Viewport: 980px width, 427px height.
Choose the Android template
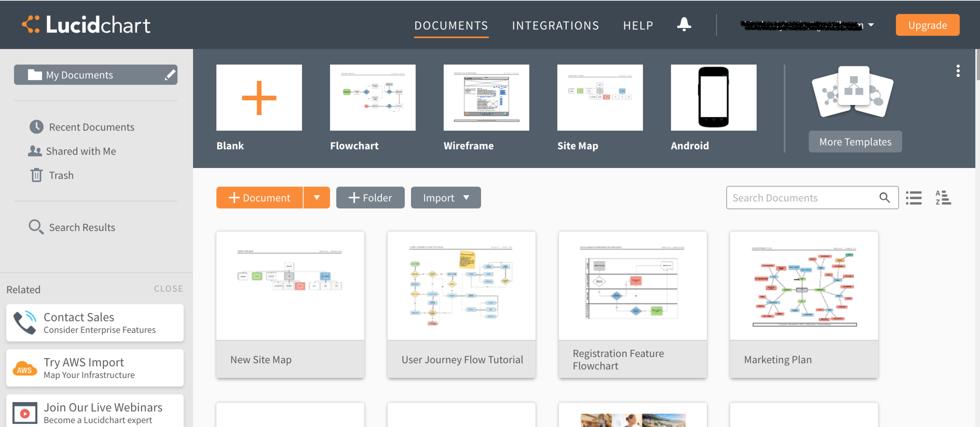713,98
